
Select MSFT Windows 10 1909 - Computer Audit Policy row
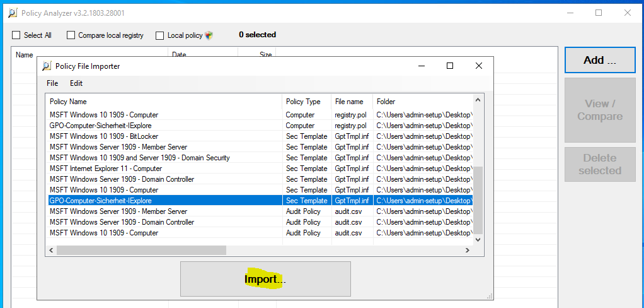260,233
